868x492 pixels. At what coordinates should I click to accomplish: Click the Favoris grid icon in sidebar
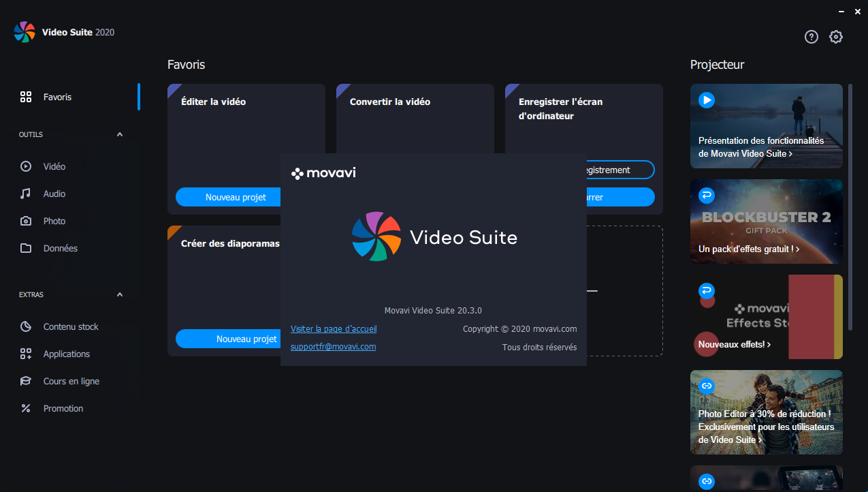[x=26, y=97]
